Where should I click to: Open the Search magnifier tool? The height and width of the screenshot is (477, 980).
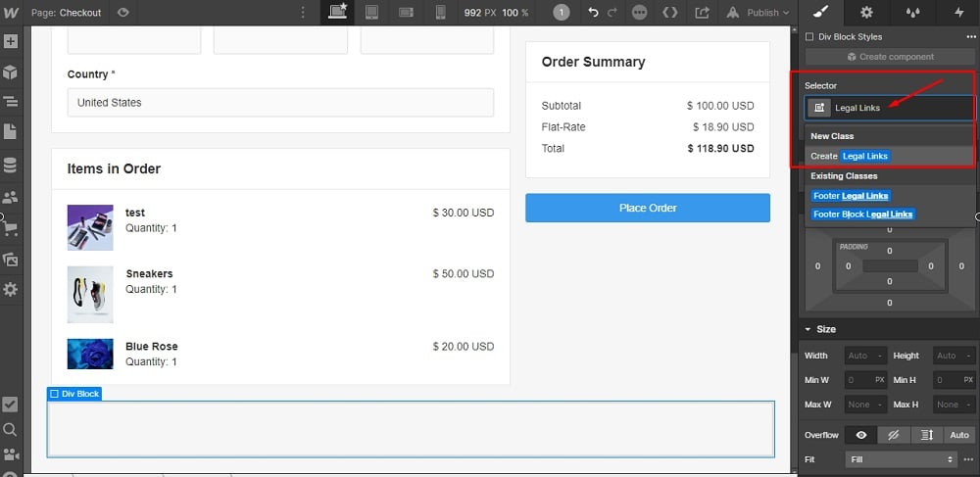point(11,430)
